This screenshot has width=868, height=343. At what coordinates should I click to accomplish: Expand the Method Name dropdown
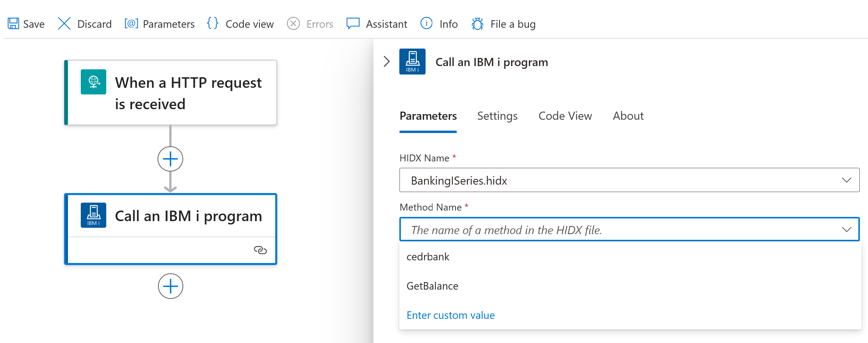pyautogui.click(x=846, y=229)
